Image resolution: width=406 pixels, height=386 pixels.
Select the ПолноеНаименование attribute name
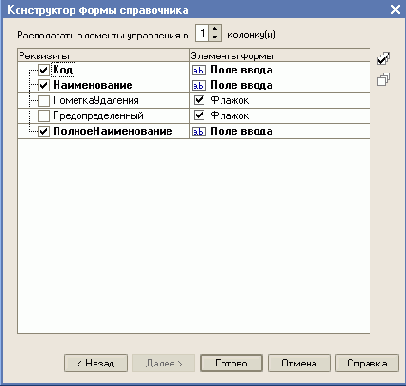[x=113, y=131]
